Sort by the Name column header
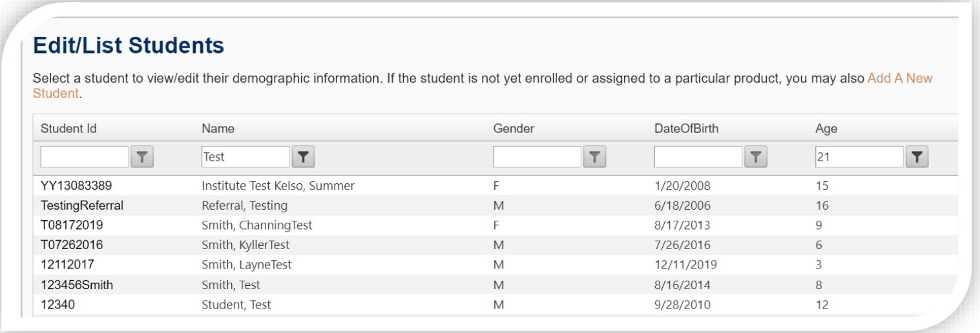This screenshot has width=980, height=333. 218,128
